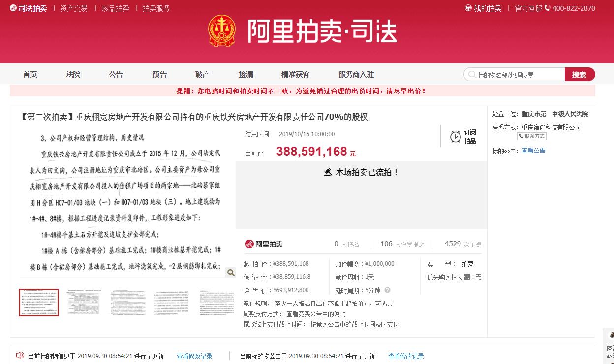614x364 pixels.
Task: Go to 公告 navigation tab
Action: (x=116, y=74)
